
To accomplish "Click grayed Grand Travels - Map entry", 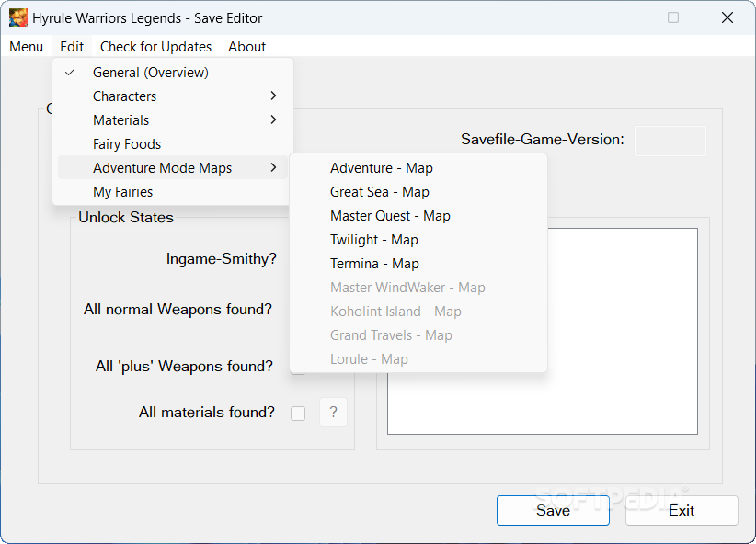I will (x=418, y=335).
